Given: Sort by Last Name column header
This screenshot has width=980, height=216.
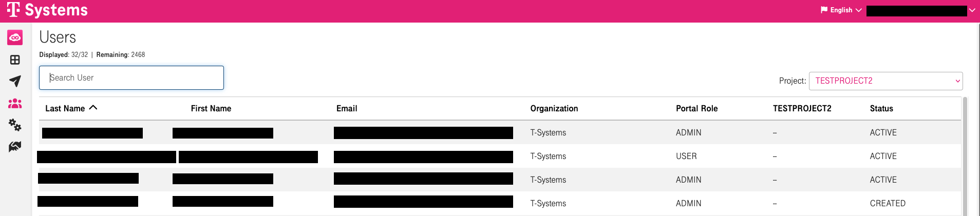Looking at the screenshot, I should click(x=65, y=109).
